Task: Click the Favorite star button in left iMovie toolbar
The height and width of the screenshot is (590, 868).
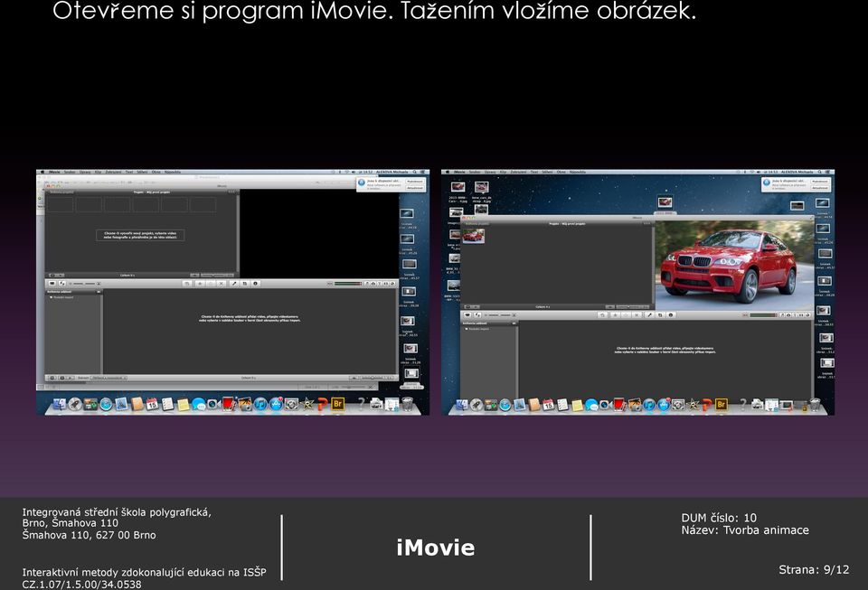Action: [200, 283]
